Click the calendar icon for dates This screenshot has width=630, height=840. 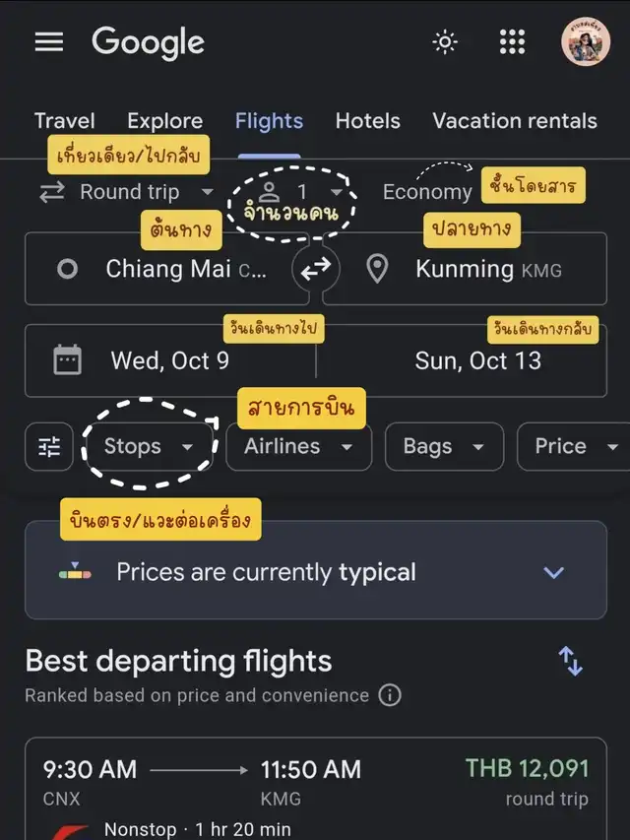pyautogui.click(x=67, y=360)
